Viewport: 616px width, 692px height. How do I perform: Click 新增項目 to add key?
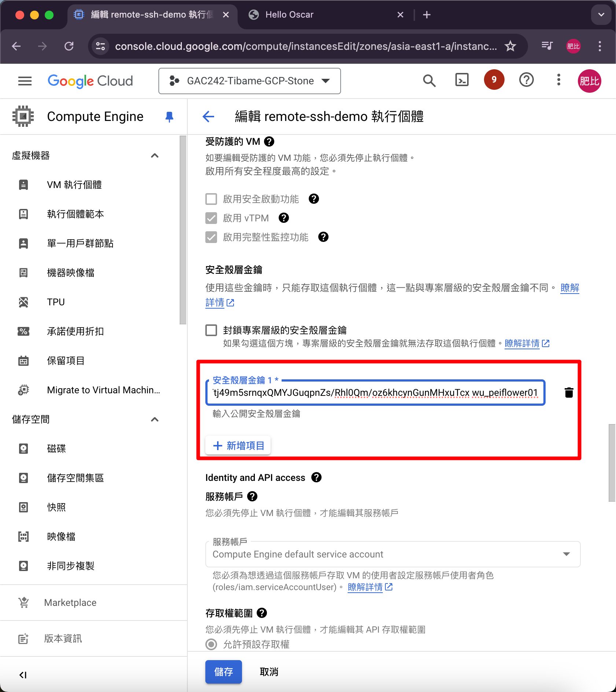pos(238,445)
